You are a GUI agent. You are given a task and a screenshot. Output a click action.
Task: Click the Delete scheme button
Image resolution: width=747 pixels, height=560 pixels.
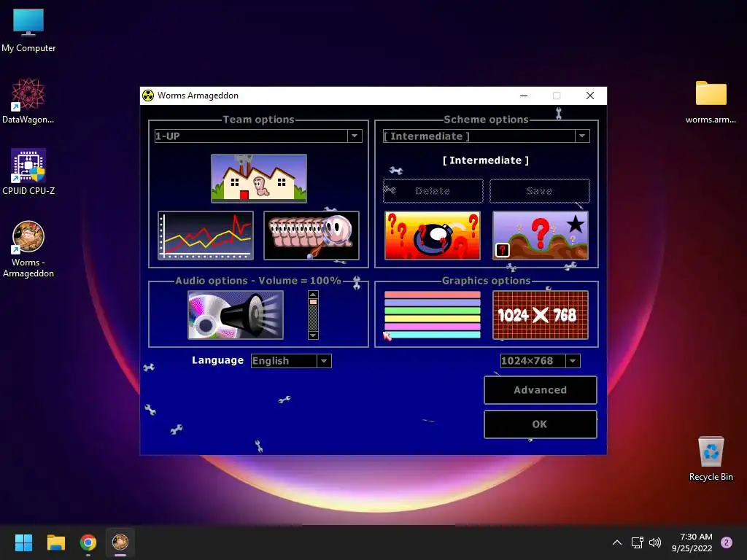433,191
